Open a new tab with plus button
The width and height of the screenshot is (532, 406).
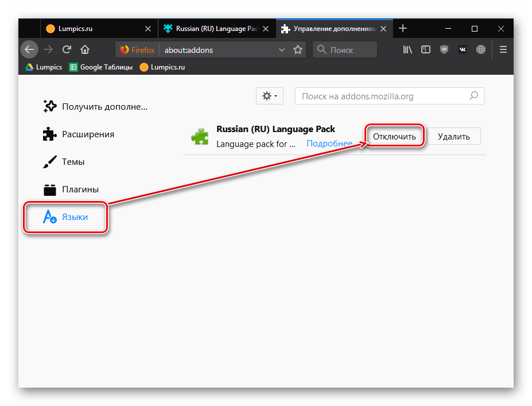click(403, 28)
